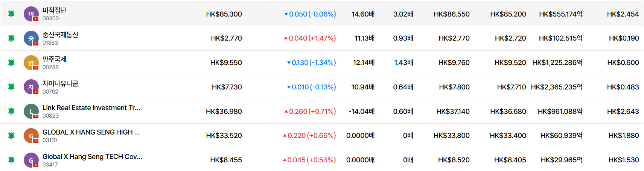Click the green L stock avatar icon
This screenshot has height=171, width=644.
pos(31,111)
